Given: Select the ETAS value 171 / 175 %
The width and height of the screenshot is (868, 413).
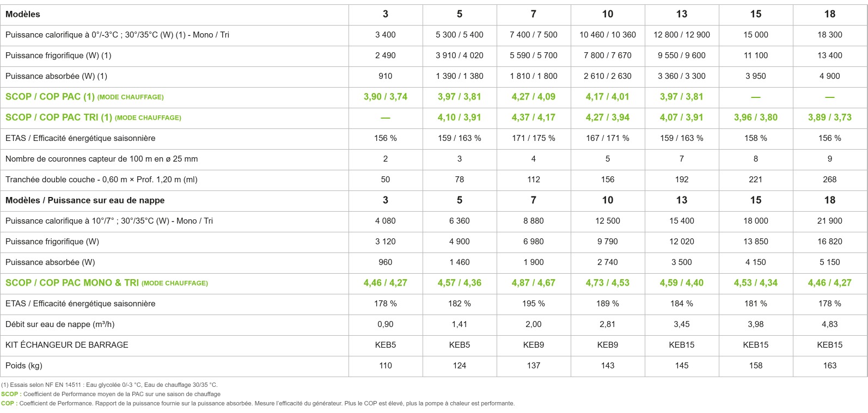Looking at the screenshot, I should click(x=534, y=138).
